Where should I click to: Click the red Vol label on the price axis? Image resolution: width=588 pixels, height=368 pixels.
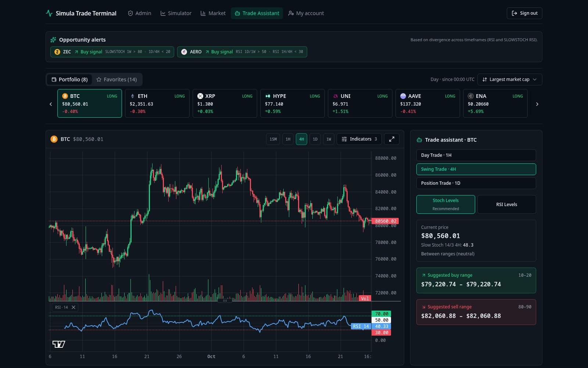click(x=365, y=298)
